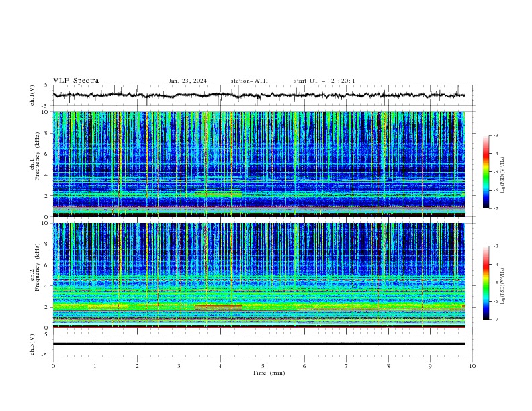The height and width of the screenshot is (411, 532).
Task: Click the ch.1 colorbar 'log(PSD)(V²/Hz)' label
Action: coord(502,175)
